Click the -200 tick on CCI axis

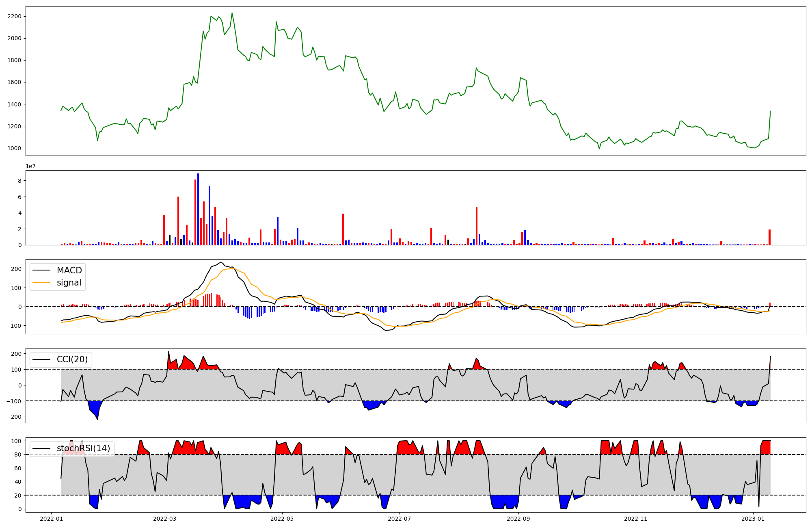[15, 417]
